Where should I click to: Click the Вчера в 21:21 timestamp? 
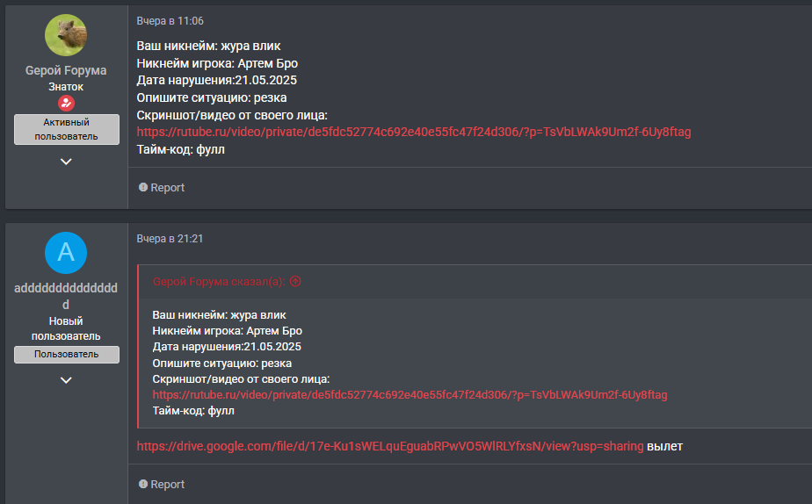tap(170, 239)
